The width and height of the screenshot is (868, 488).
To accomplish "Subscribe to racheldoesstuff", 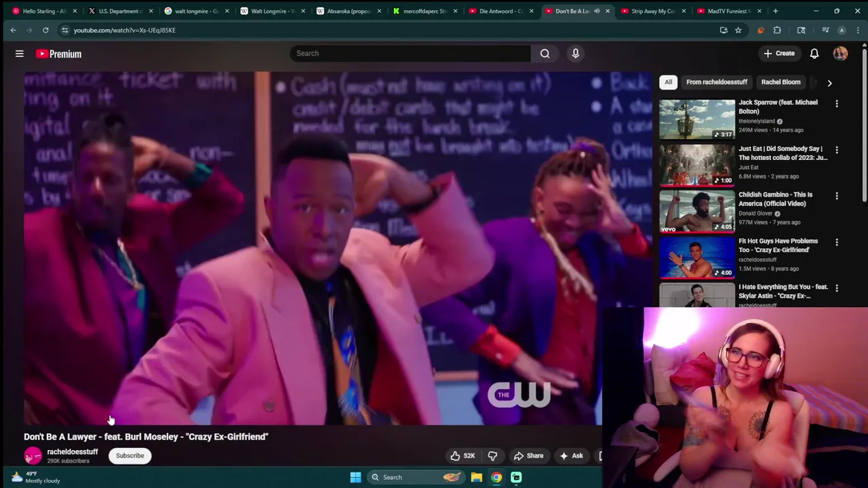I will (x=130, y=455).
